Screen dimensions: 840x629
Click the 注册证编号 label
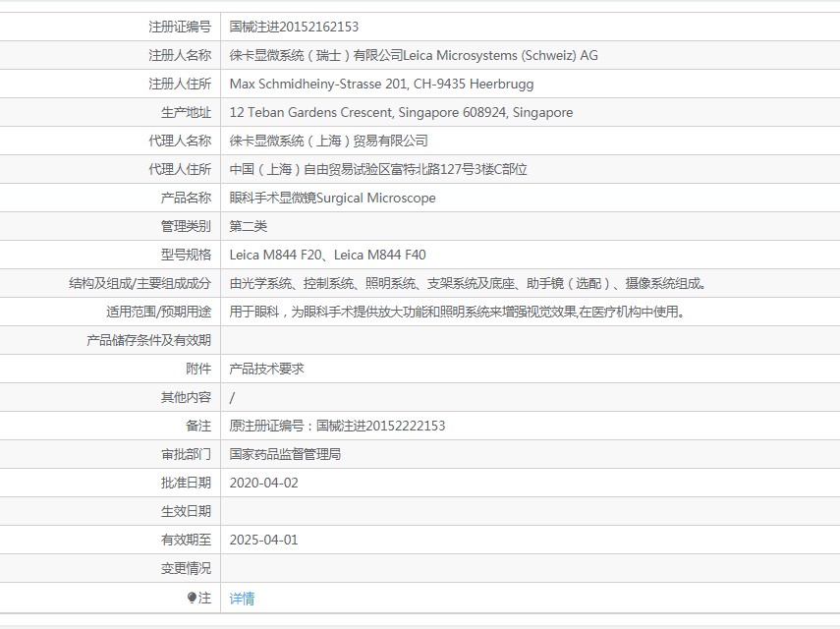pos(180,27)
